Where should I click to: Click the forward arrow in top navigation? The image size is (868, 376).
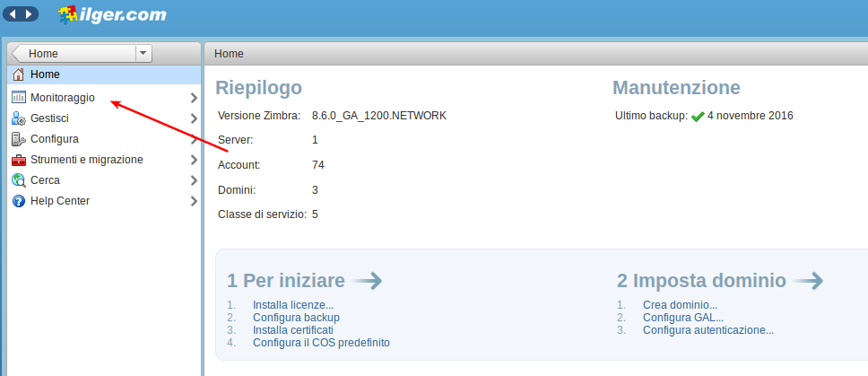(x=28, y=13)
